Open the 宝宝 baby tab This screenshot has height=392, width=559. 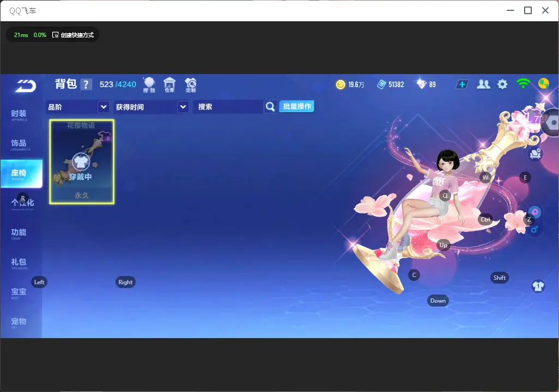click(x=19, y=292)
